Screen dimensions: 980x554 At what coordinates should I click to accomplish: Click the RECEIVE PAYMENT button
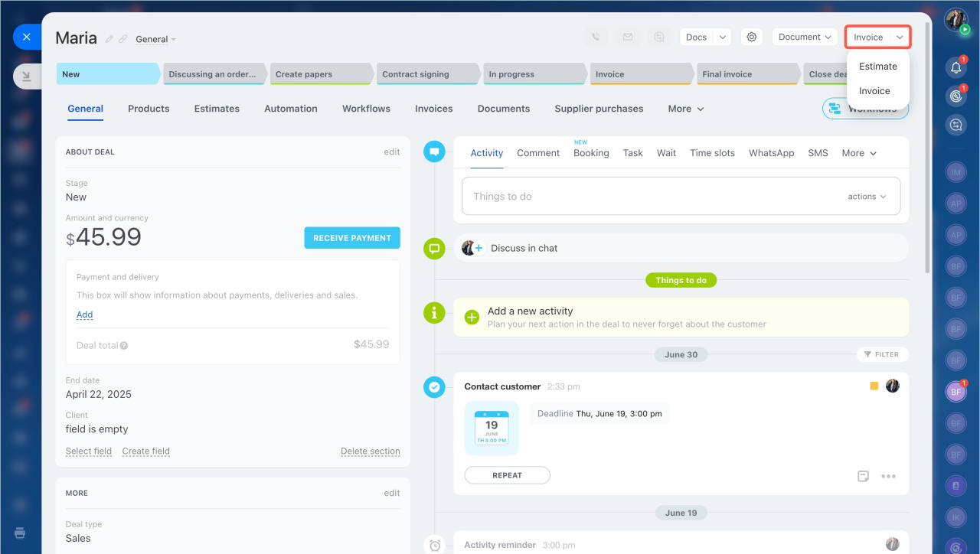[352, 238]
